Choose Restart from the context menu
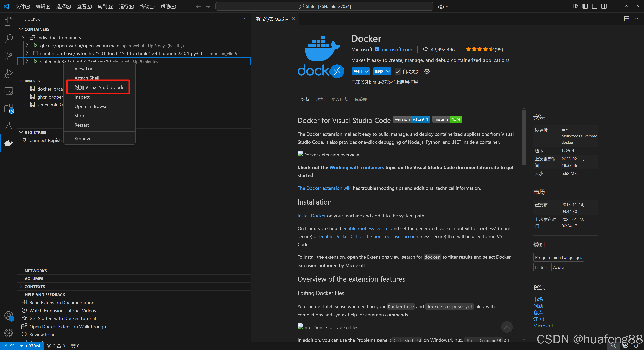 click(99, 125)
